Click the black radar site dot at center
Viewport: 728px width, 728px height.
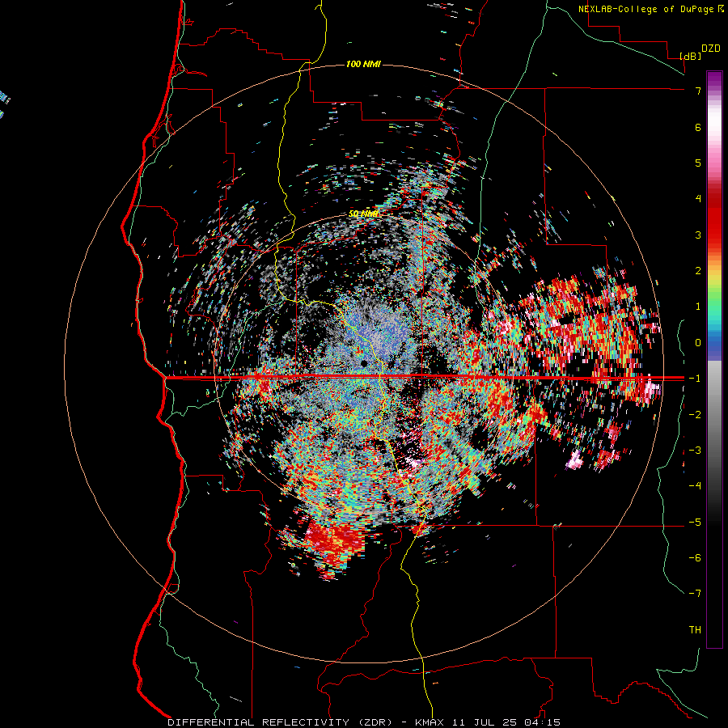pos(364,363)
